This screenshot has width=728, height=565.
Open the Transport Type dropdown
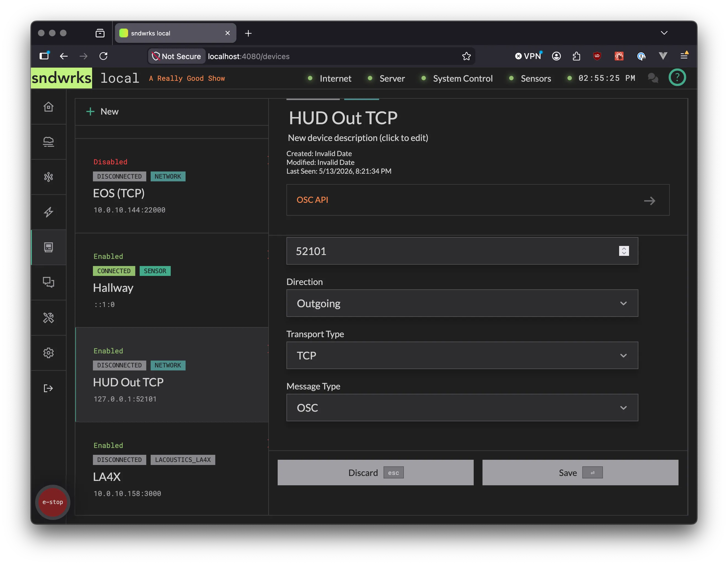click(462, 355)
